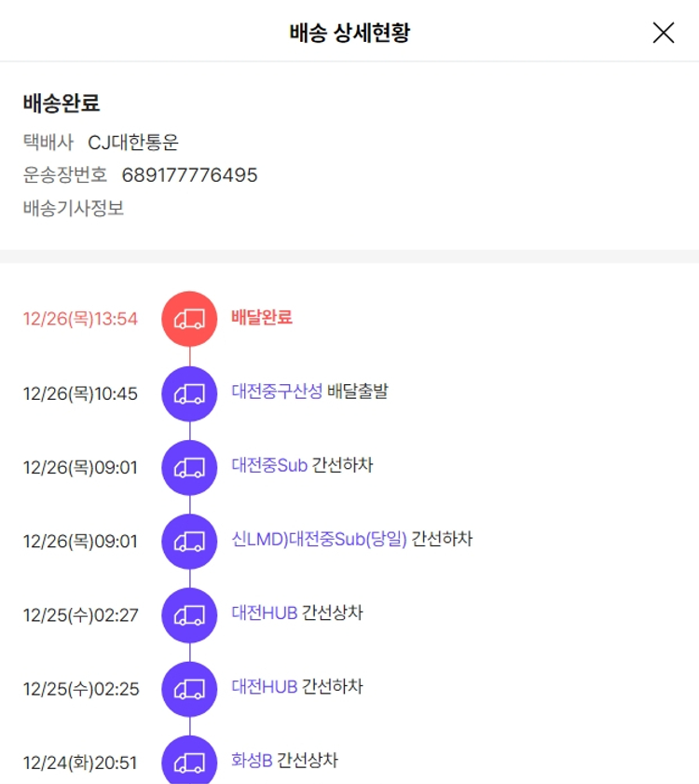
Task: Click the red truck icon for 배달완료
Action: pyautogui.click(x=189, y=319)
